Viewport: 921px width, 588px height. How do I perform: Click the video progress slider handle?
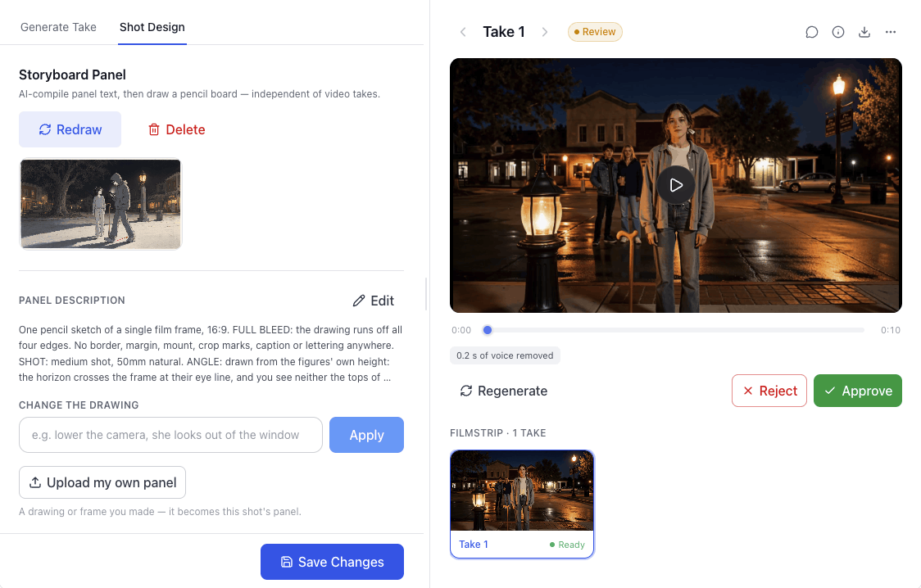[487, 330]
